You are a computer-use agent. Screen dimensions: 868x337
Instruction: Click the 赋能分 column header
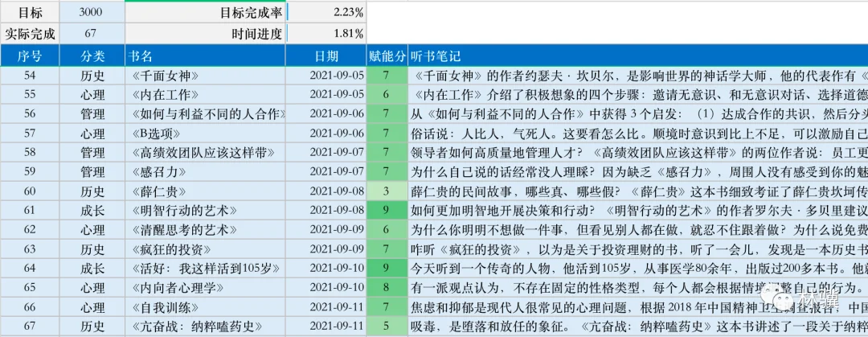(387, 56)
